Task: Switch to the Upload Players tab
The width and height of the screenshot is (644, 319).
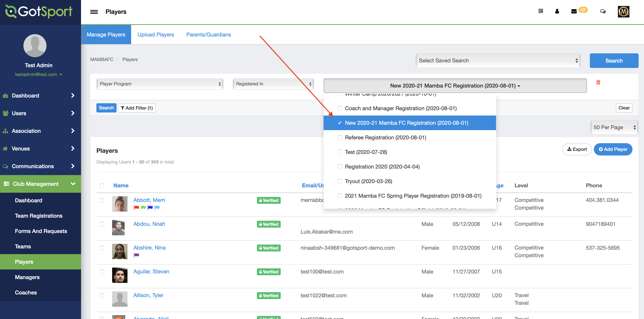Action: (156, 35)
